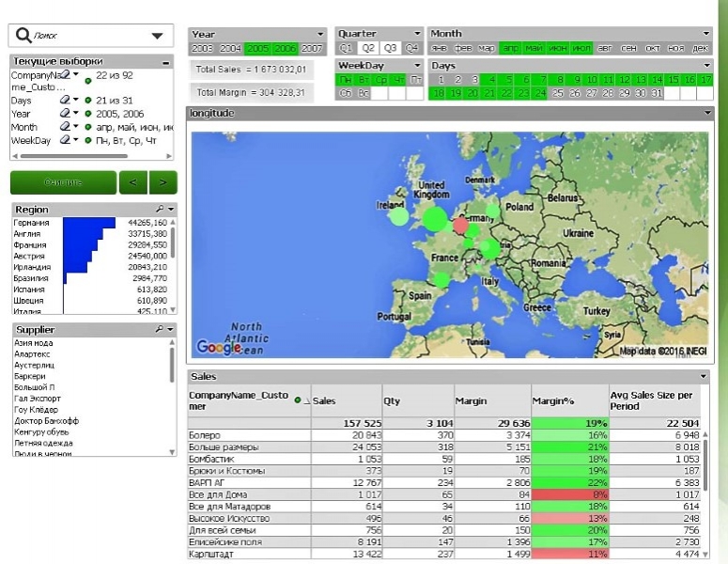Click the green bubble in southern France
The width and height of the screenshot is (728, 564).
[x=441, y=279]
